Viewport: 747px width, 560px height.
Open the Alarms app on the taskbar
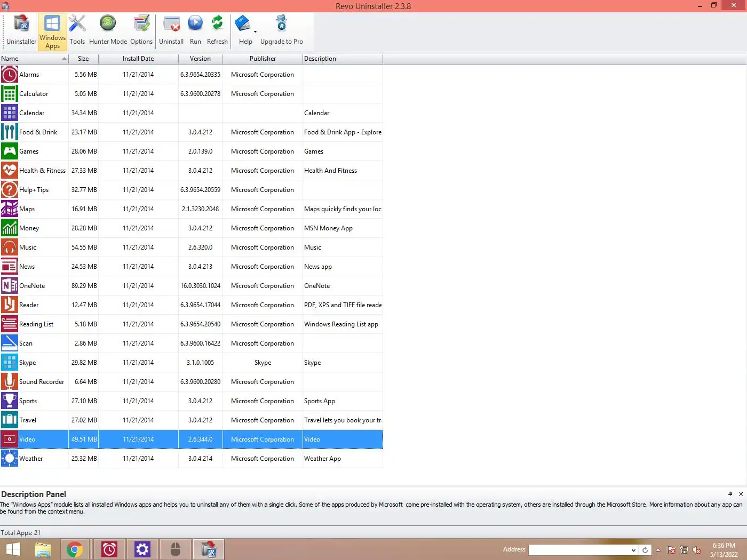coord(109,549)
